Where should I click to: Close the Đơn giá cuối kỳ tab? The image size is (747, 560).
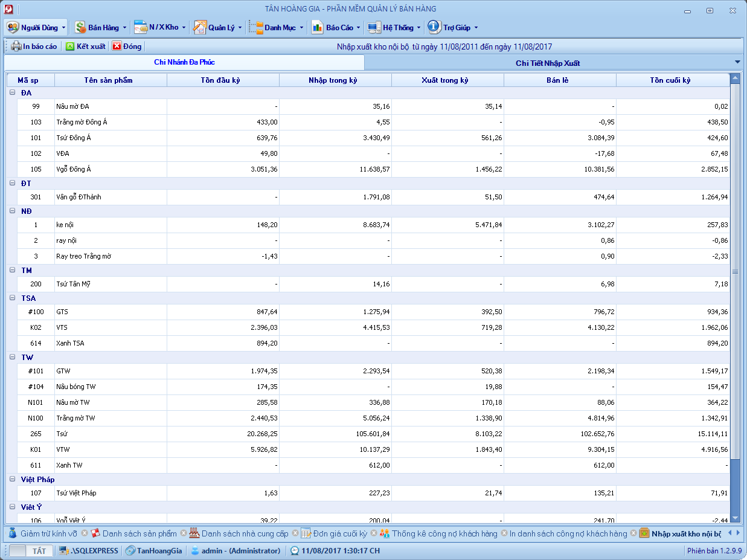(x=374, y=533)
